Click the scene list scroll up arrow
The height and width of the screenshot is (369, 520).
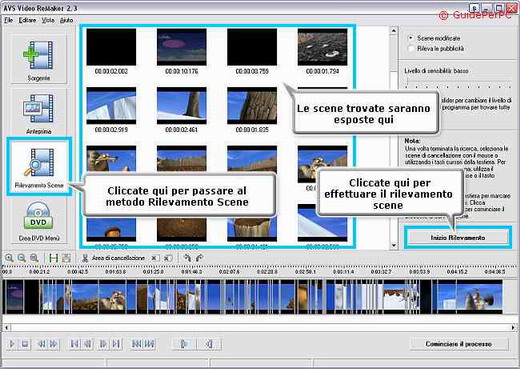pyautogui.click(x=394, y=31)
